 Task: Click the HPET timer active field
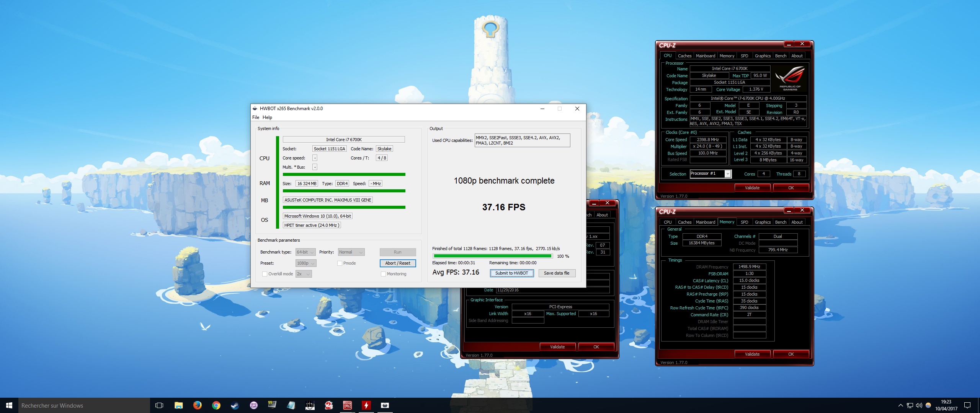(312, 225)
